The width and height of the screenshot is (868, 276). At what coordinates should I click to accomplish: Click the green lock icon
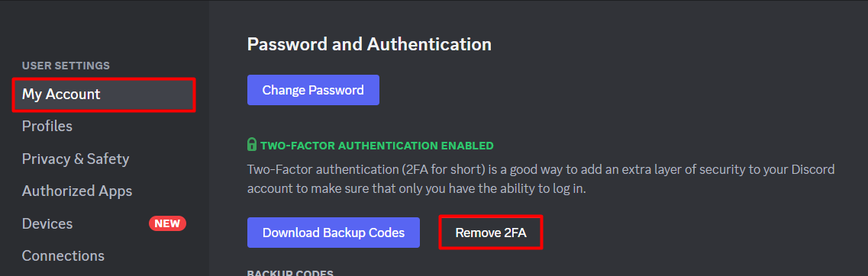tap(252, 146)
